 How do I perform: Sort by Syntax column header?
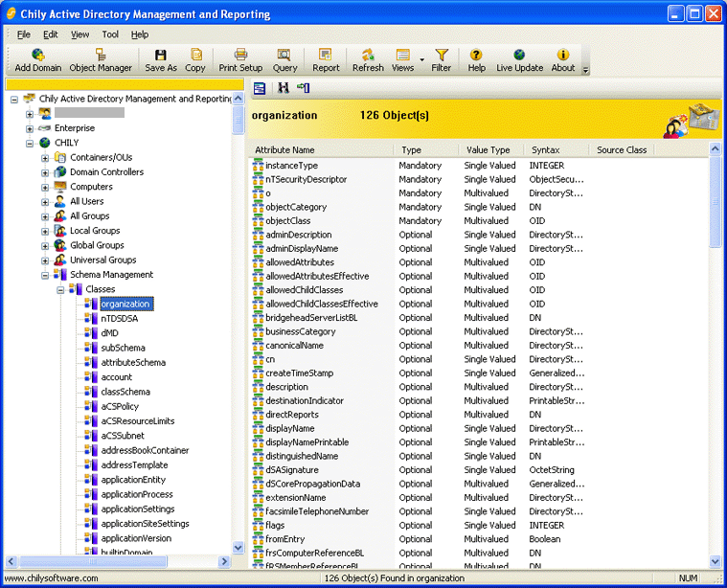[x=557, y=149]
